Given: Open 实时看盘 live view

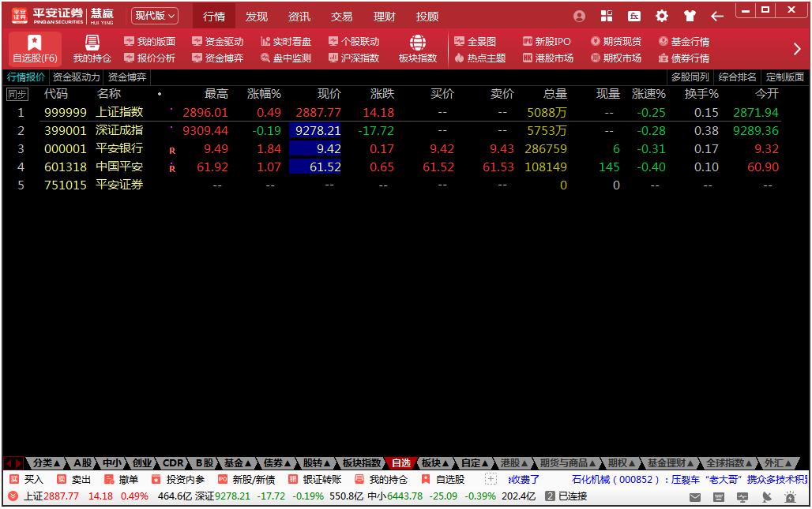Looking at the screenshot, I should coord(286,41).
